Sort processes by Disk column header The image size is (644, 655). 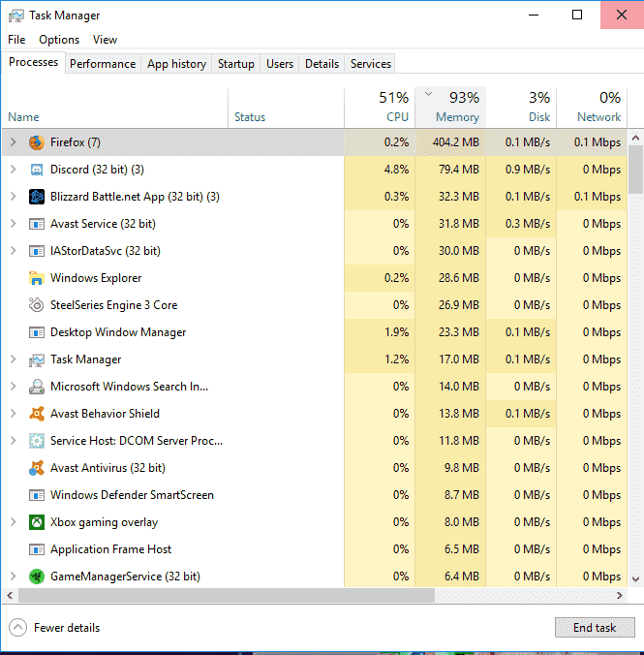[x=521, y=108]
